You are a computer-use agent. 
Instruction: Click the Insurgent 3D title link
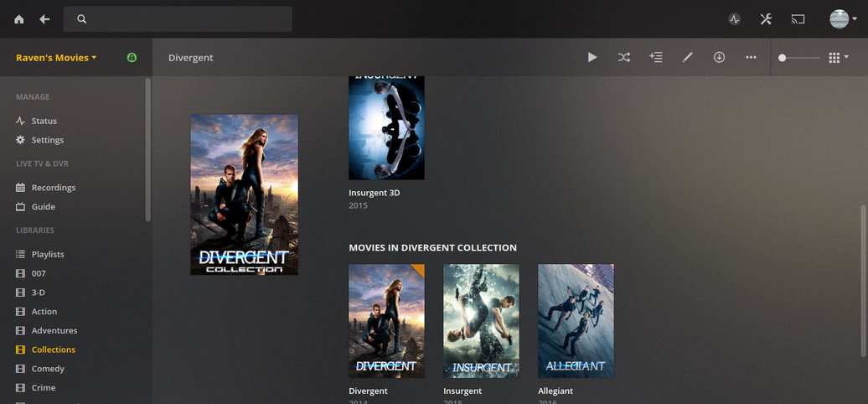coord(375,193)
